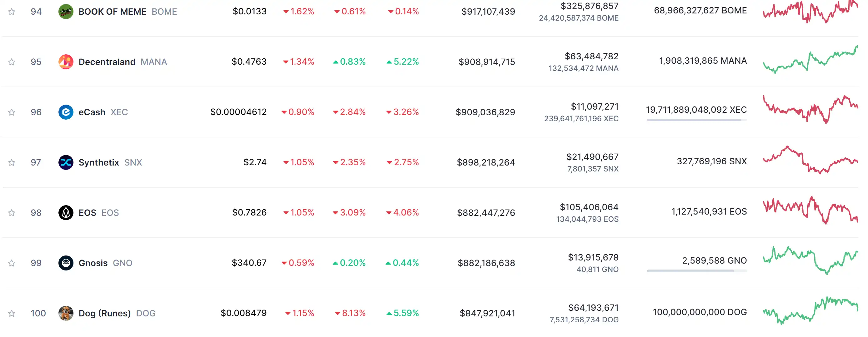The image size is (868, 337).
Task: Toggle watchlist star for Decentraland
Action: coord(12,62)
